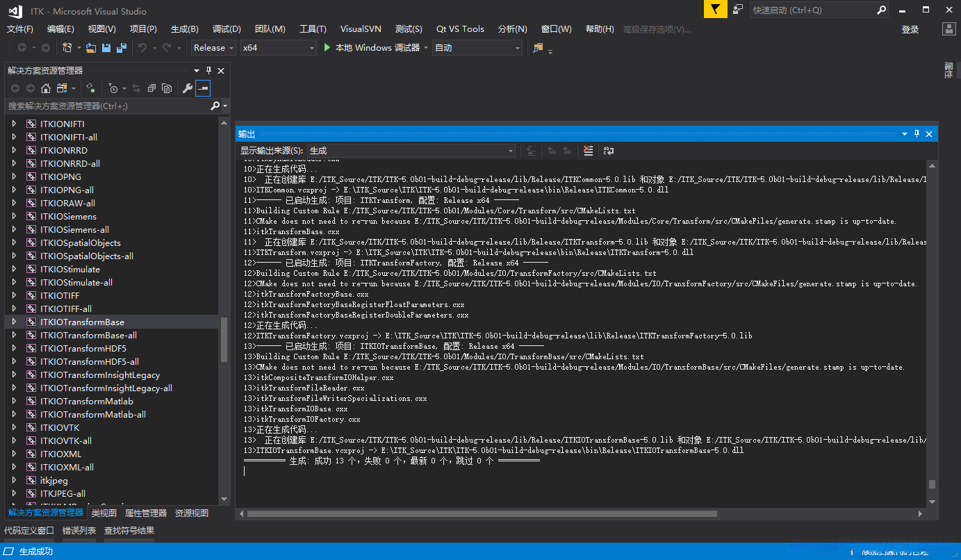The image size is (961, 560).
Task: Expand the ITKIOPNG project node
Action: (x=14, y=176)
